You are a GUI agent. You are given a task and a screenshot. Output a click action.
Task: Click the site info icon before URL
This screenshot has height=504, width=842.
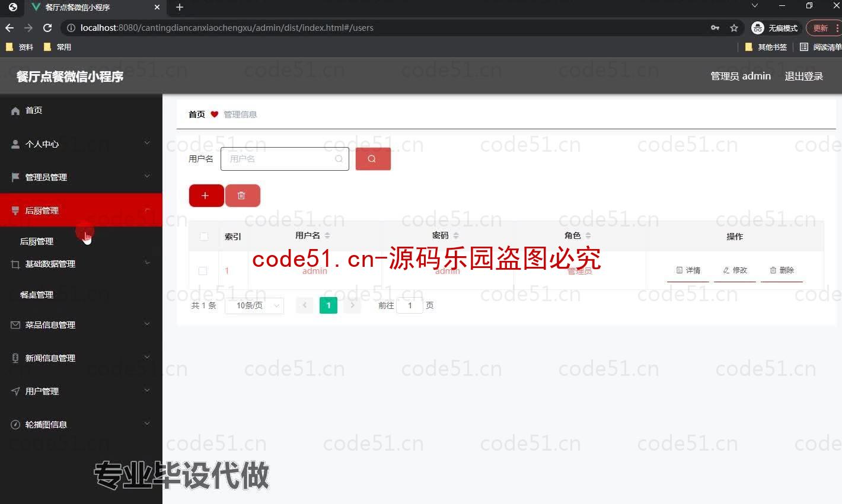click(71, 28)
